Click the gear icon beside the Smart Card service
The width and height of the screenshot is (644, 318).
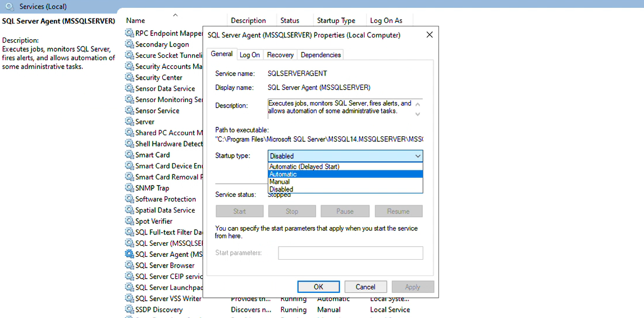point(129,155)
